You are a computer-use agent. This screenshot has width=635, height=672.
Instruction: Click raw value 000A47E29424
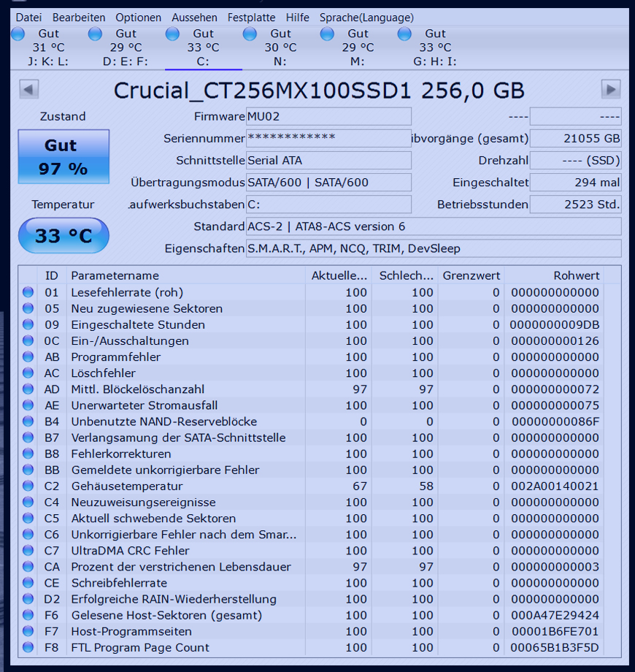pos(555,615)
